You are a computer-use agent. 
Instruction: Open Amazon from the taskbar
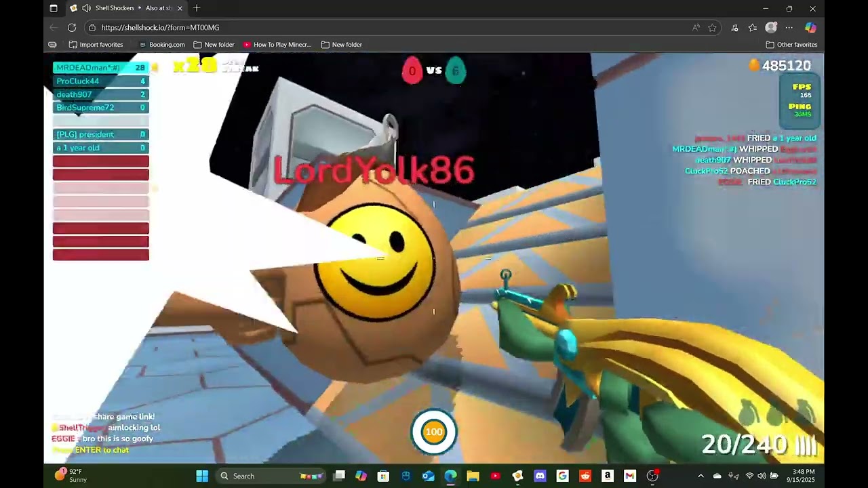coord(607,476)
